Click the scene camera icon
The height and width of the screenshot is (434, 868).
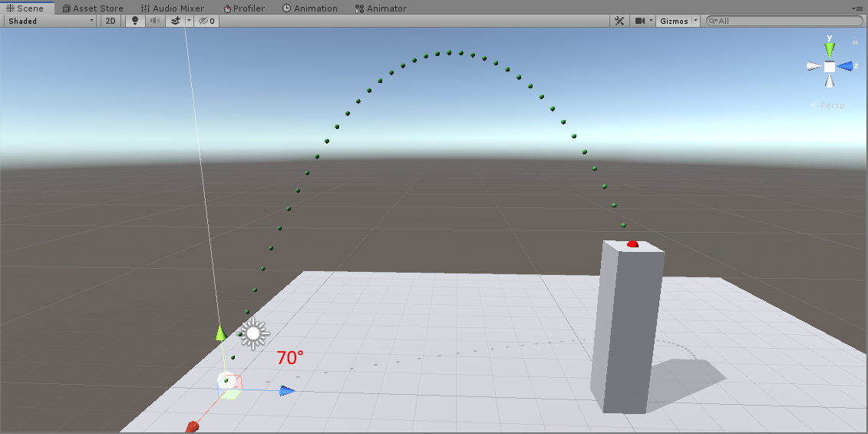pyautogui.click(x=641, y=21)
